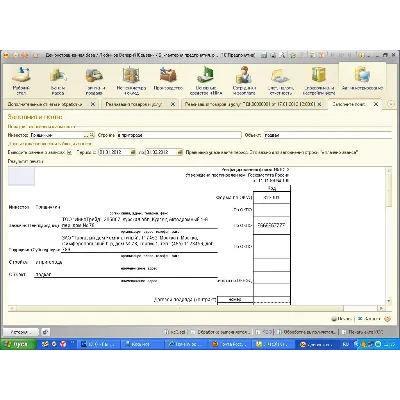Image resolution: width=400 pixels, height=400 pixels.
Task: Open the Банк и касса section
Action: coord(58,80)
